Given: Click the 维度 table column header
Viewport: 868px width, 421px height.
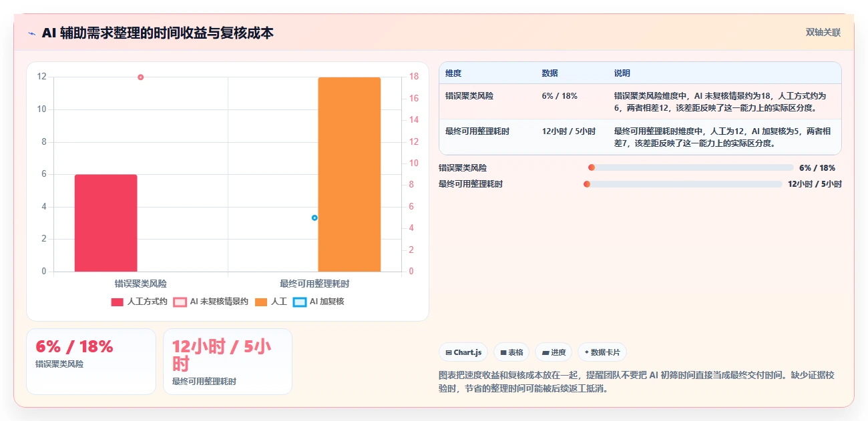Looking at the screenshot, I should 453,73.
